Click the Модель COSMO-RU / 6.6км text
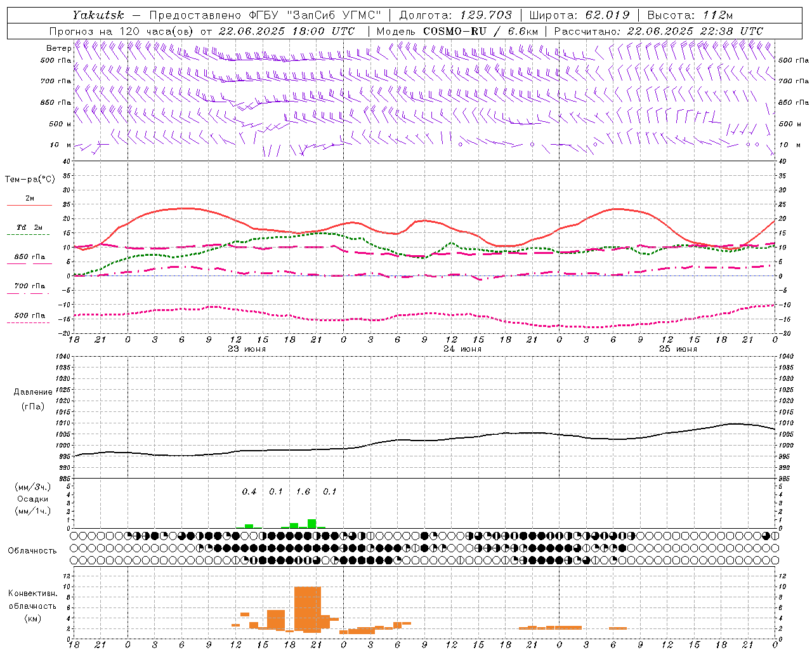Image resolution: width=812 pixels, height=650 pixels. (x=457, y=31)
